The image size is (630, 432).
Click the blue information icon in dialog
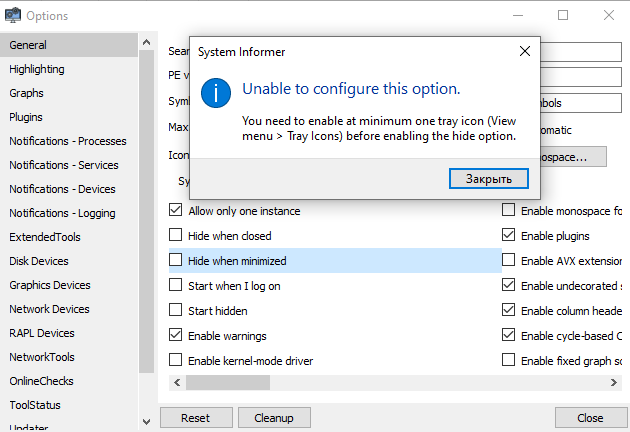tap(216, 93)
